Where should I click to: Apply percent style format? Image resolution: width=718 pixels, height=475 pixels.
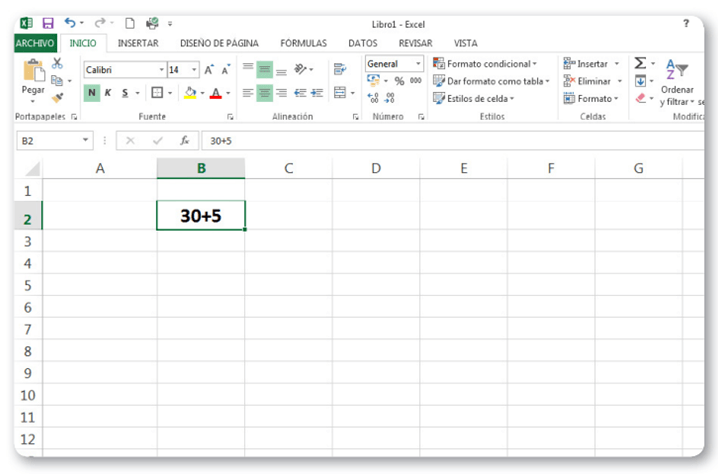(x=399, y=81)
